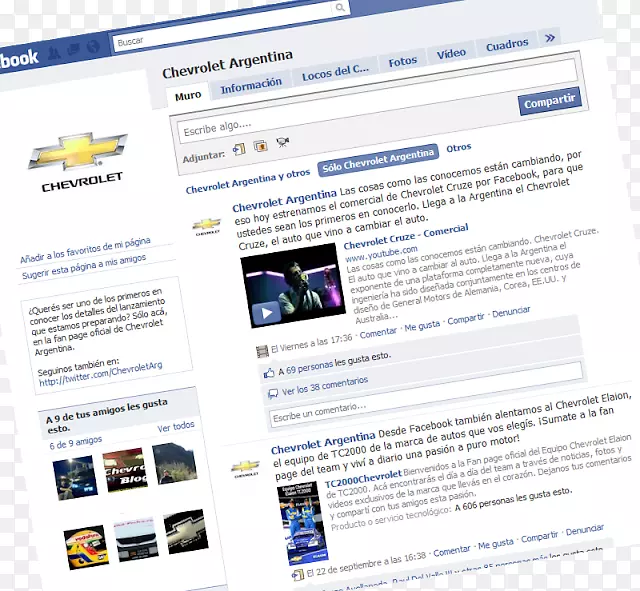Screen dimensions: 640x591
Task: Click the Escribe un comentario field
Action: pyautogui.click(x=427, y=394)
